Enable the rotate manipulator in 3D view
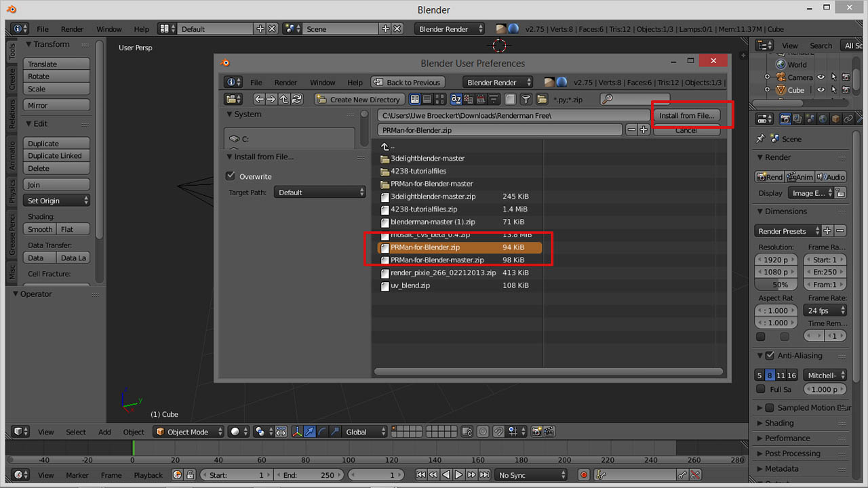 pos(322,432)
